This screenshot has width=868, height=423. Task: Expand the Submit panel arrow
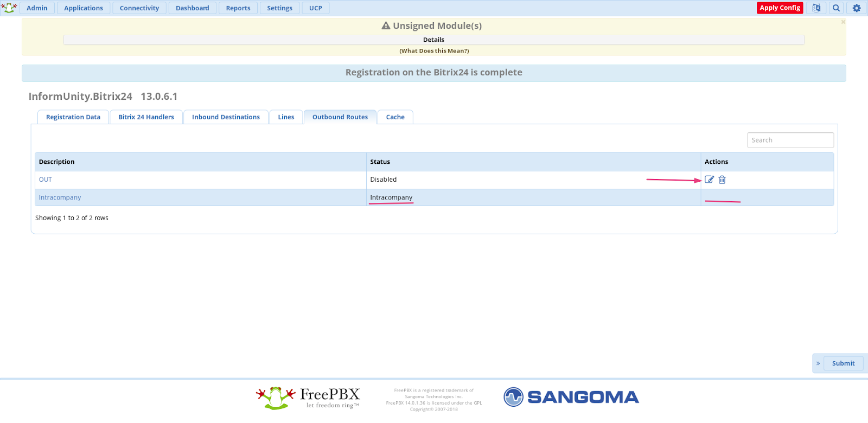pos(818,363)
